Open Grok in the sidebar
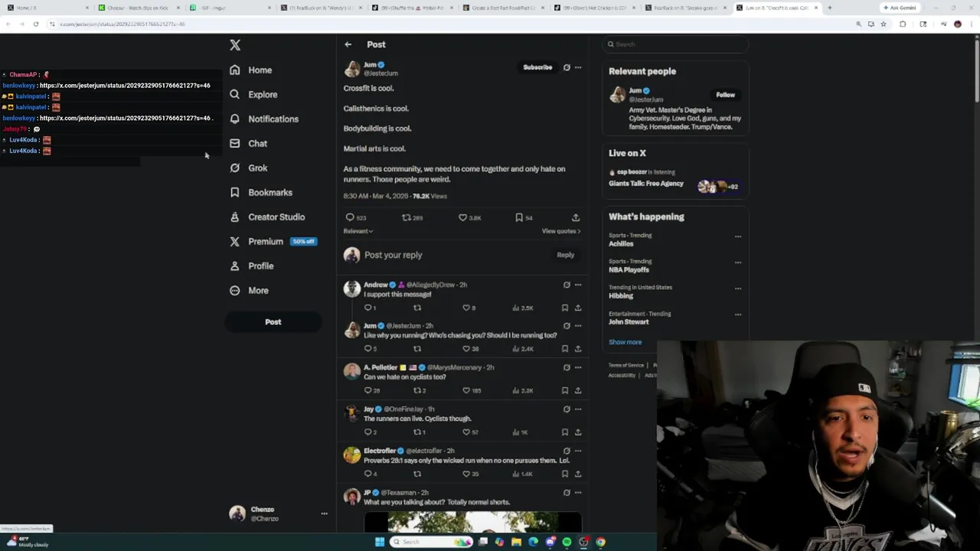Image resolution: width=980 pixels, height=551 pixels. tap(248, 168)
